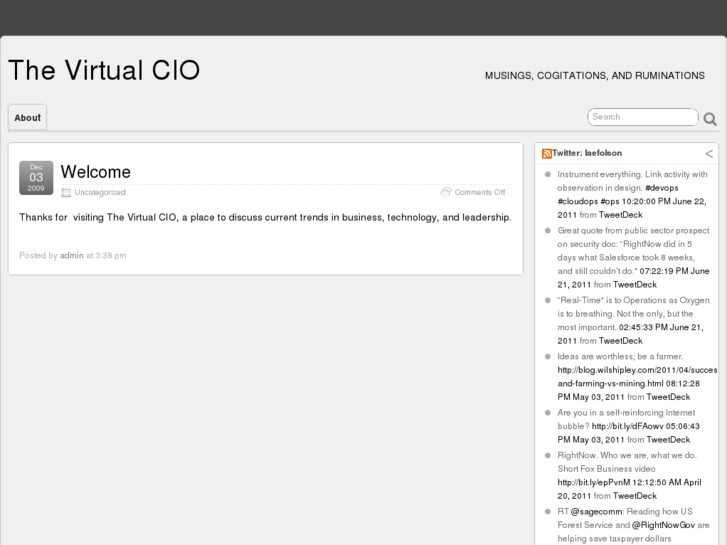
Task: Open The Virtual CIO site title
Action: [104, 70]
